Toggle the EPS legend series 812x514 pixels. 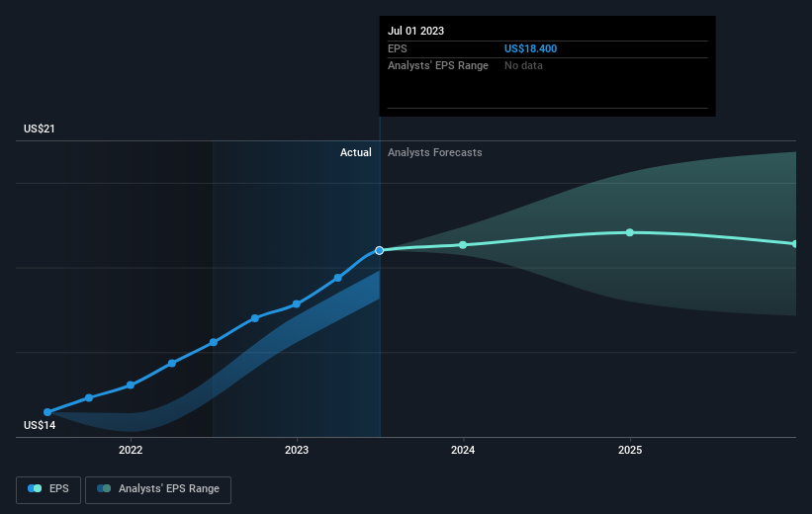(49, 488)
